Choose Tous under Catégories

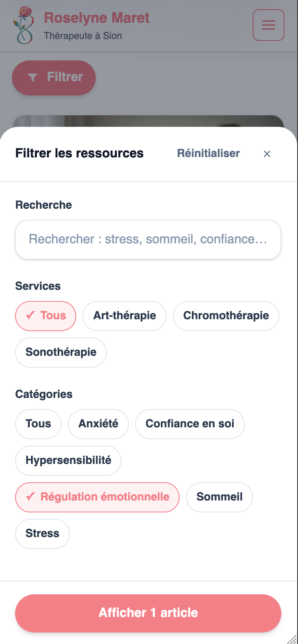[x=38, y=424]
